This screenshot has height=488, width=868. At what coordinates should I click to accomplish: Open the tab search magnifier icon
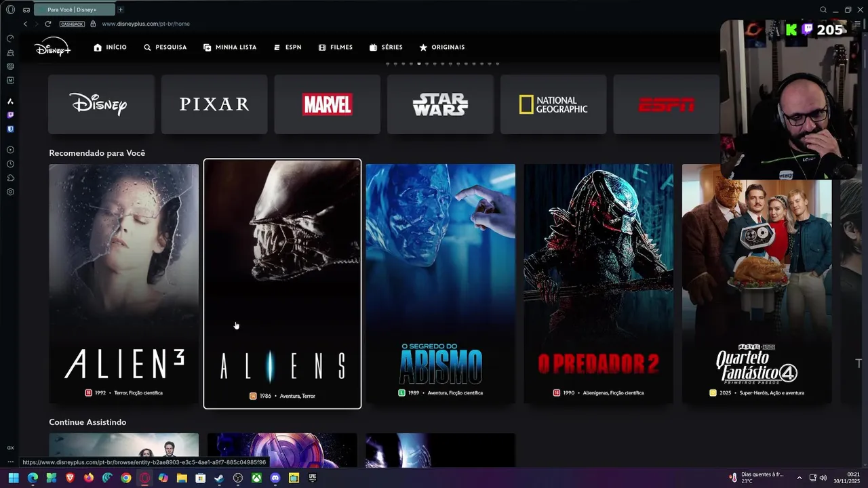coord(823,9)
